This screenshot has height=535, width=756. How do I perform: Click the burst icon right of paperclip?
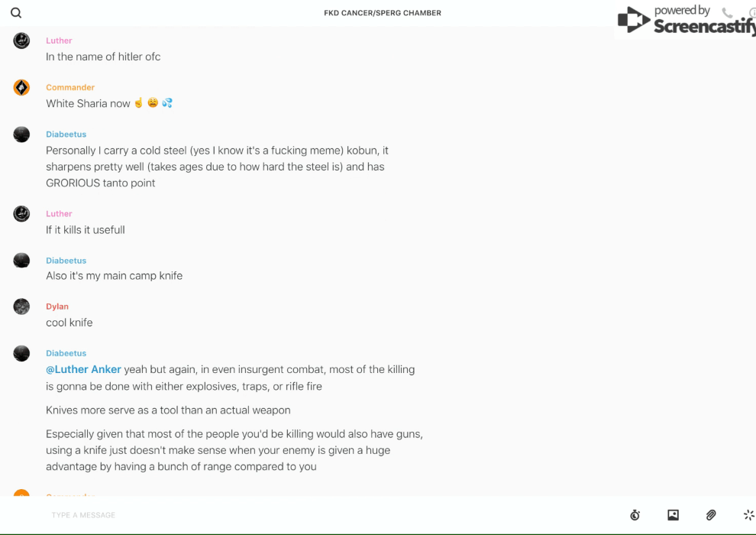click(748, 515)
